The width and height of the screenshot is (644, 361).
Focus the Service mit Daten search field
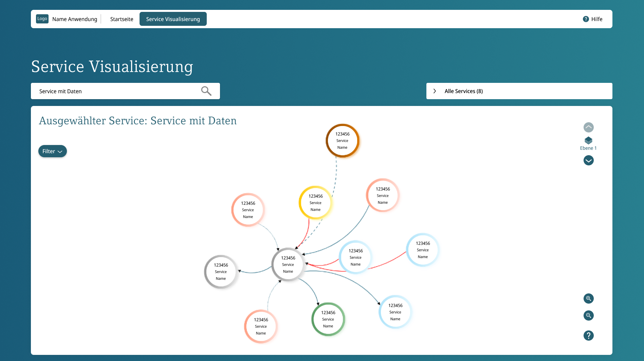(125, 91)
